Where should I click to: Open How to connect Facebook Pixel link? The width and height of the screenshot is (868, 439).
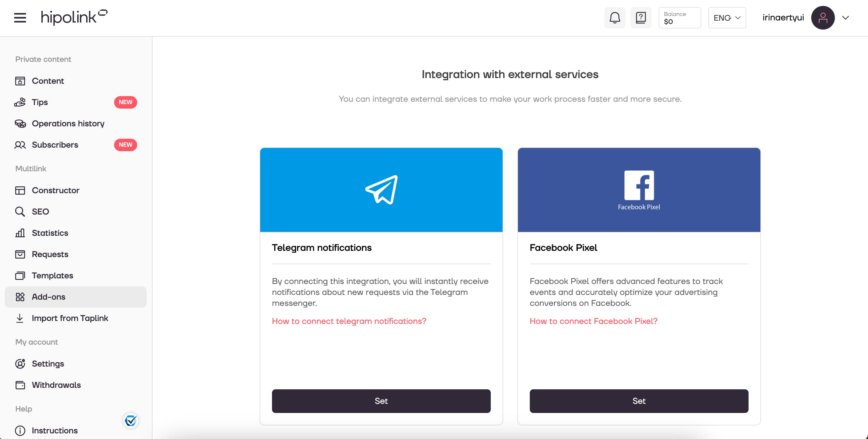[593, 321]
